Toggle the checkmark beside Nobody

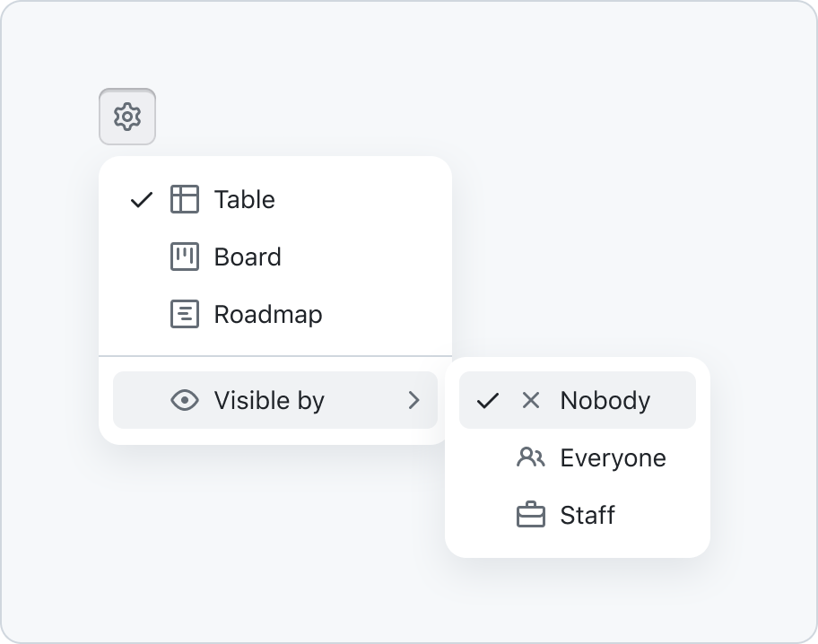click(488, 400)
